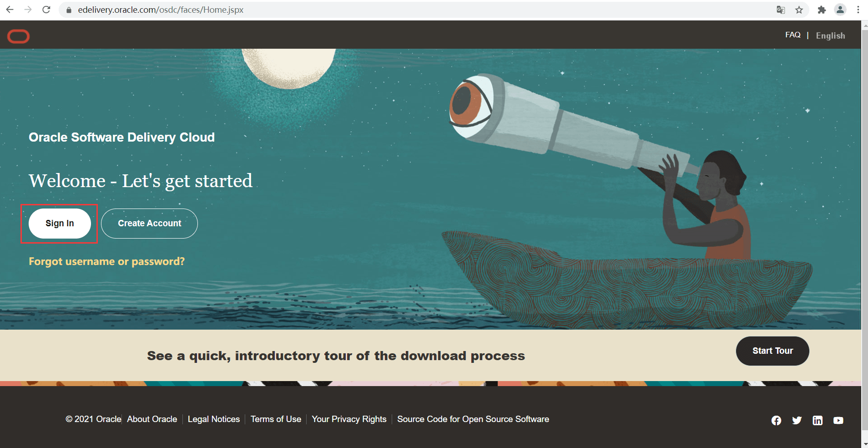Open the FAQ link
Screen dimensions: 868x448
(792, 35)
